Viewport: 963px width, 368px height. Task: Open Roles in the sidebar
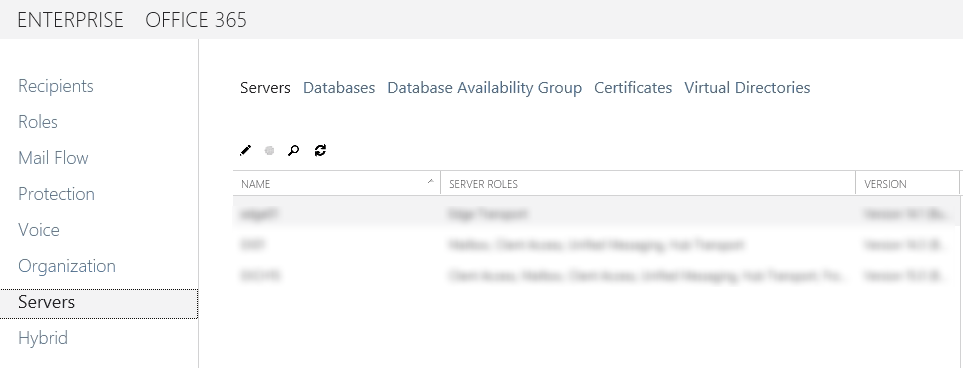(x=38, y=122)
